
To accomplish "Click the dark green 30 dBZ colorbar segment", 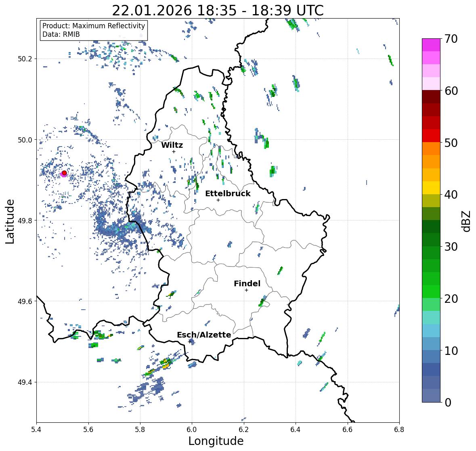I will click(431, 240).
